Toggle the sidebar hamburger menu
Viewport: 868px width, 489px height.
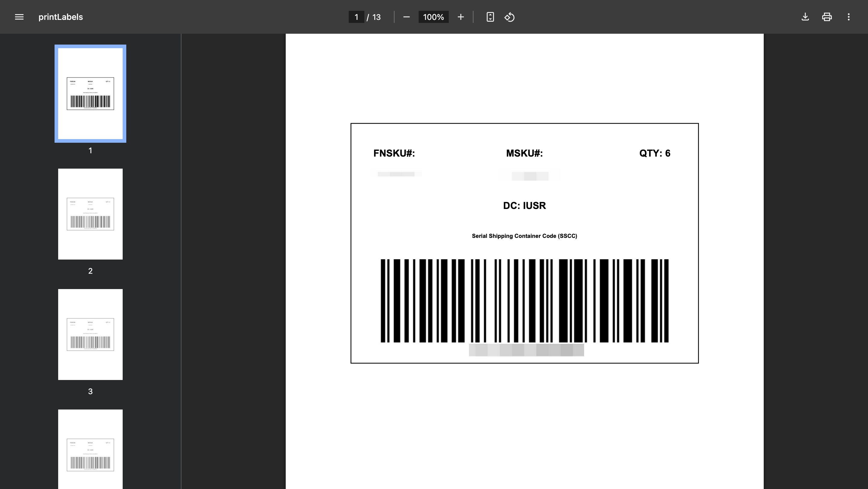tap(19, 17)
